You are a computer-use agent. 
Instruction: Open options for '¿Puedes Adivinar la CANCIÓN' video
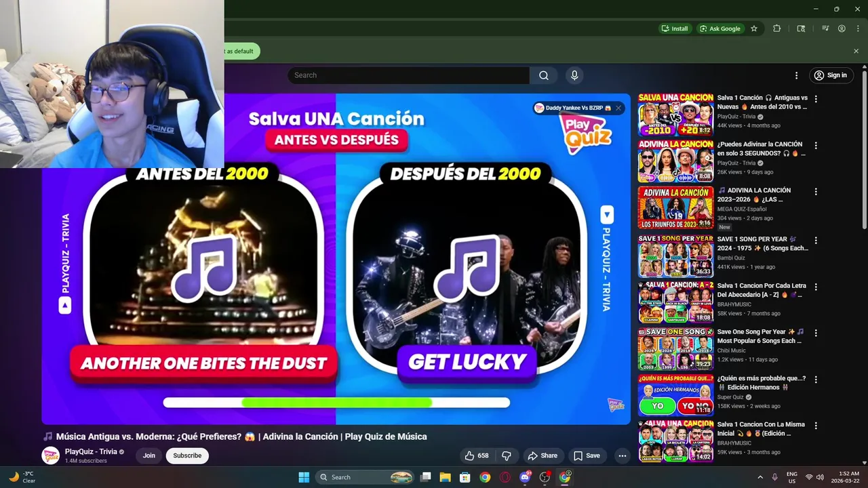point(816,146)
